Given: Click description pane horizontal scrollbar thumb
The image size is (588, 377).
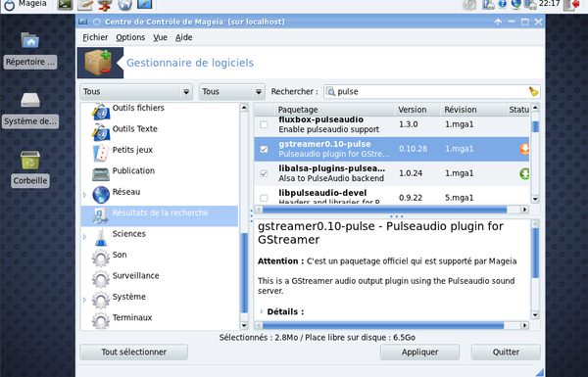Looking at the screenshot, I should [383, 326].
